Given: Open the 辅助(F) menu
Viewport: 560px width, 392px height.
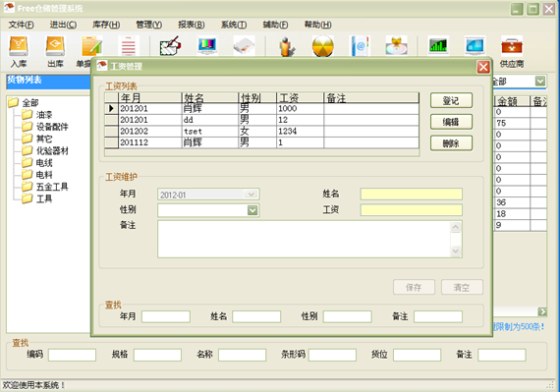Looking at the screenshot, I should (275, 25).
